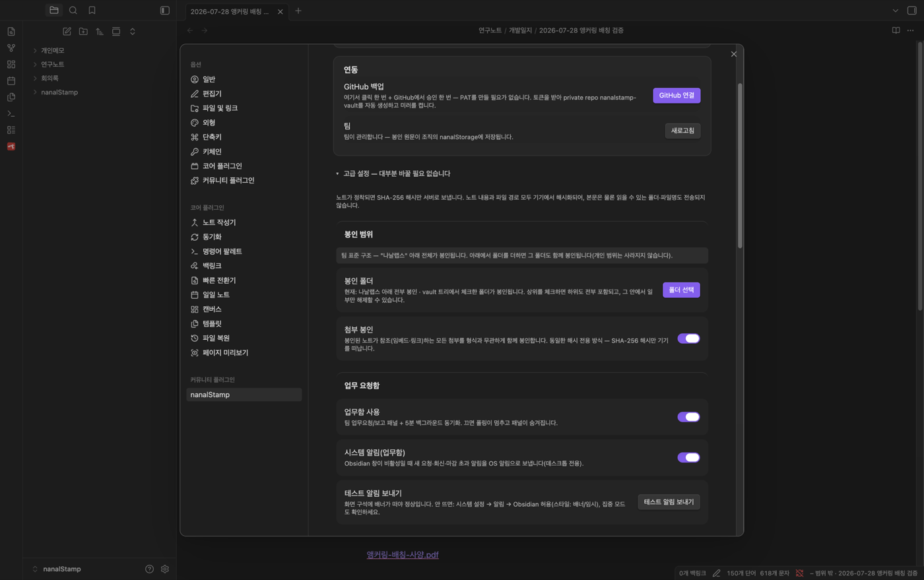Insert a template via the ribbon icon

(x=11, y=97)
